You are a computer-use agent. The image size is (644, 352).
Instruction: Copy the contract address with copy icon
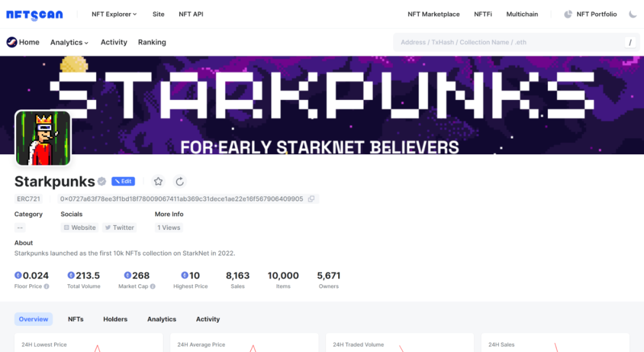[x=311, y=199]
